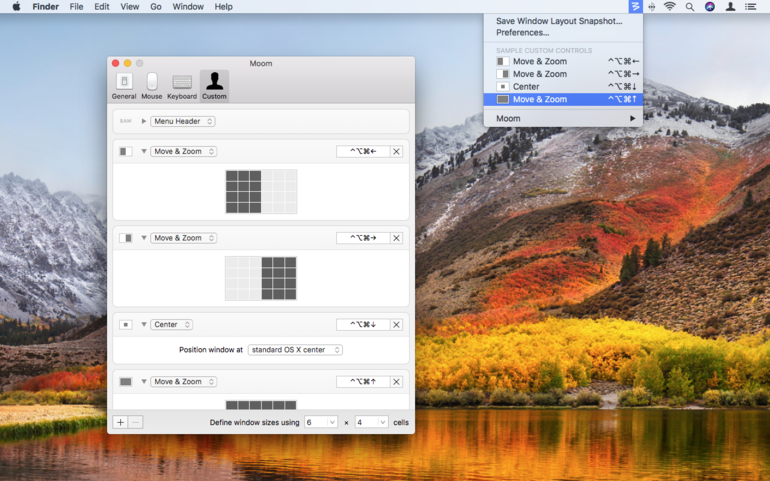
Task: Open the Edit menu
Action: (x=102, y=6)
